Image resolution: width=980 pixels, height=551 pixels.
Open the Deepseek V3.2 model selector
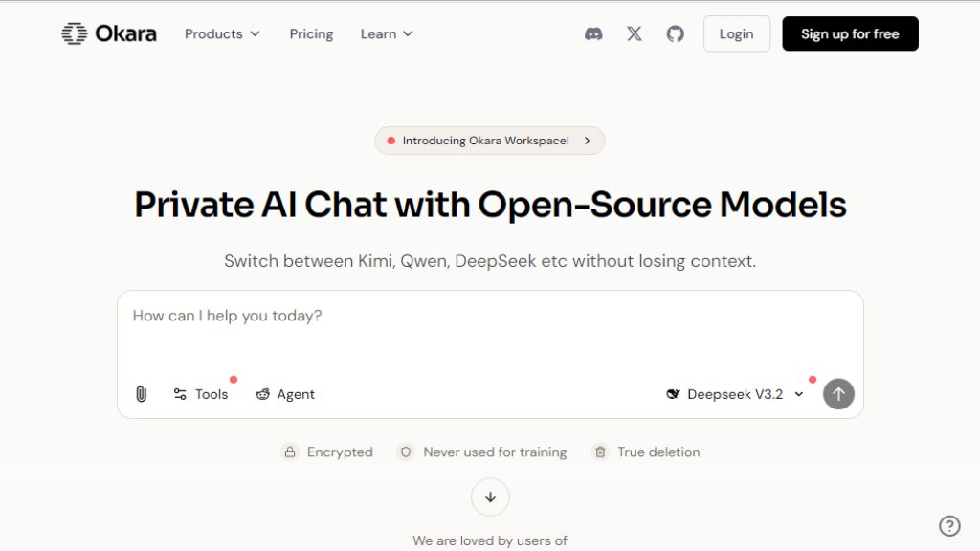tap(735, 394)
